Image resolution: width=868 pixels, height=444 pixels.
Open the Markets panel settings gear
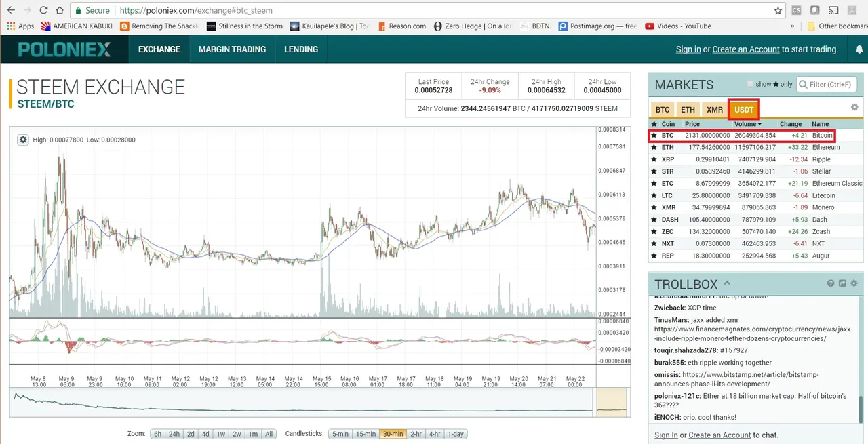(x=854, y=107)
